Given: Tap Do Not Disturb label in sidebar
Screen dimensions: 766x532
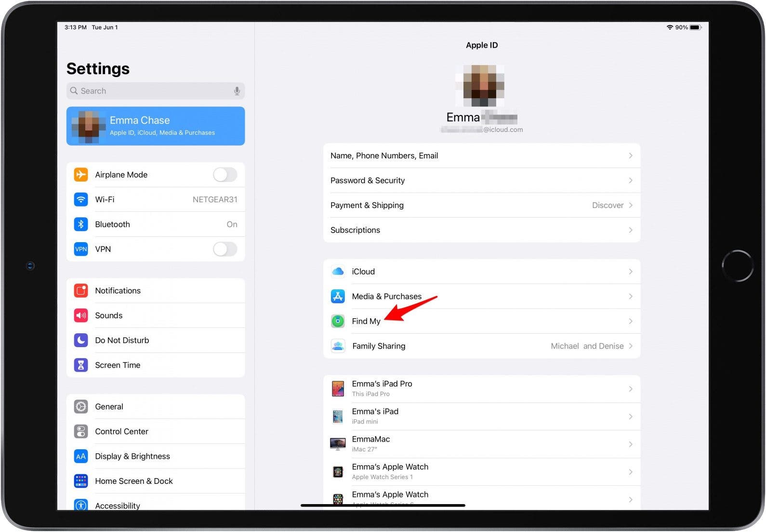Looking at the screenshot, I should point(122,340).
